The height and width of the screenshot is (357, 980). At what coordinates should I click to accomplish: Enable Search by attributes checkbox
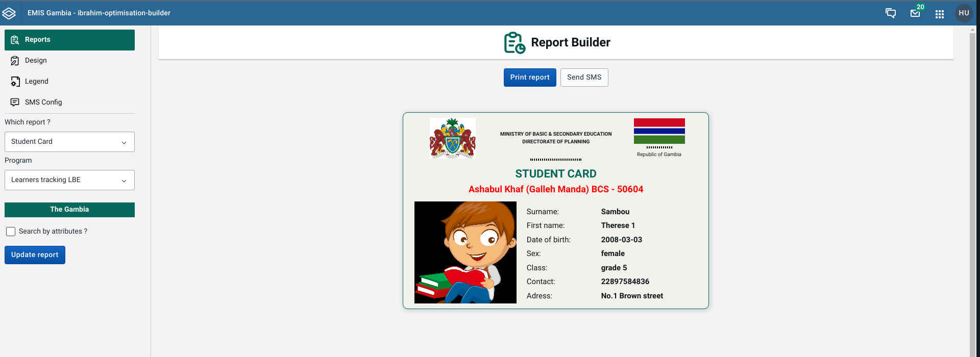(x=11, y=232)
